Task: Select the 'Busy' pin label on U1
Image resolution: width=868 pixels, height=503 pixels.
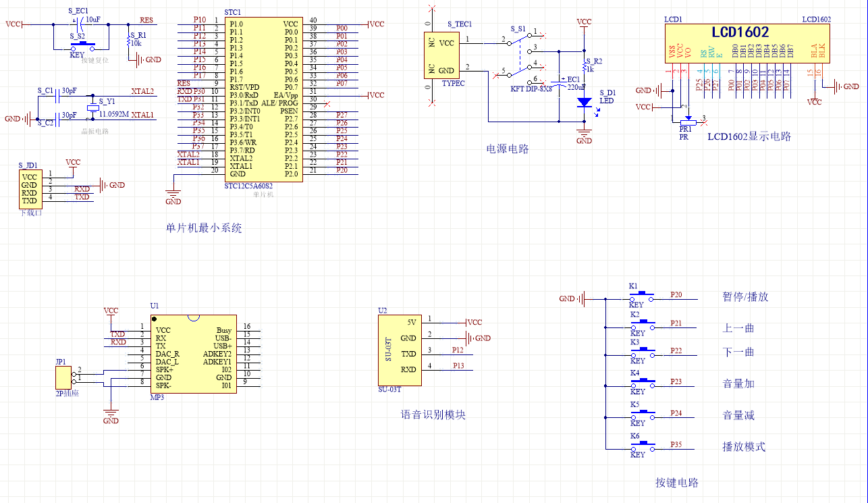Action: tap(224, 330)
